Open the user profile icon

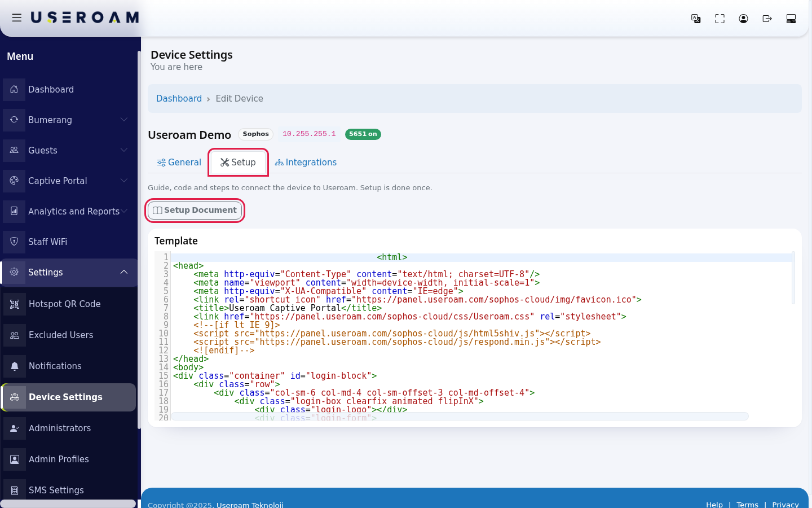tap(743, 19)
